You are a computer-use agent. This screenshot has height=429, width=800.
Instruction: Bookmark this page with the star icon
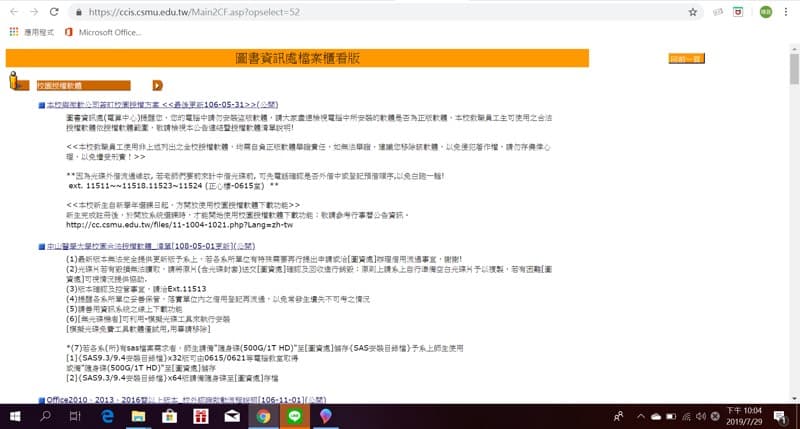[692, 12]
